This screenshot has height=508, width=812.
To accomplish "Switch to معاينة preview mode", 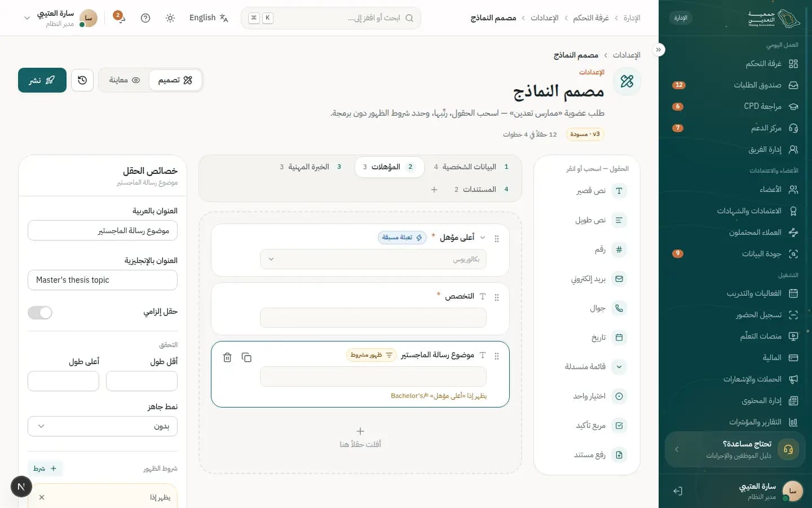I will (x=125, y=80).
